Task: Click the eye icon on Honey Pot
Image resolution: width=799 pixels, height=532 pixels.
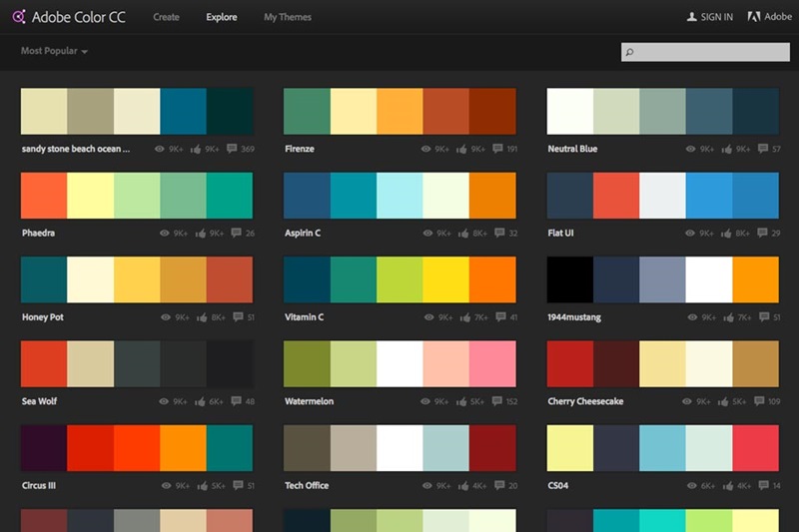Action: click(x=162, y=317)
